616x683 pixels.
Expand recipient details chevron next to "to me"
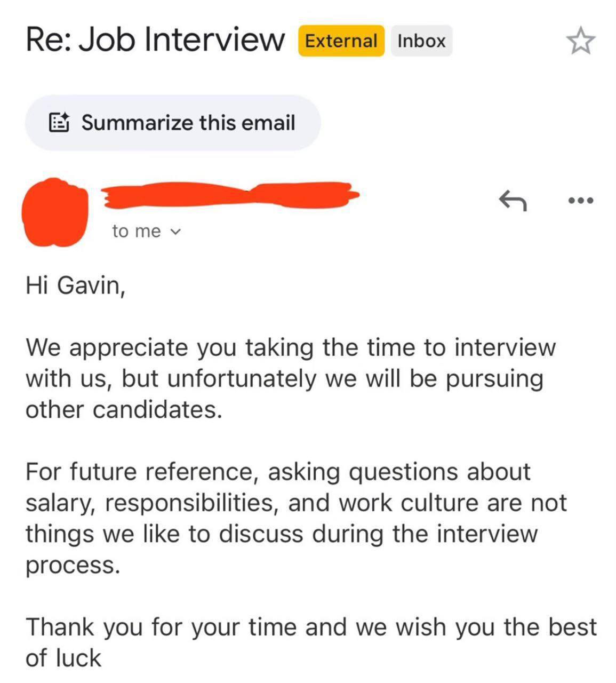(x=175, y=232)
